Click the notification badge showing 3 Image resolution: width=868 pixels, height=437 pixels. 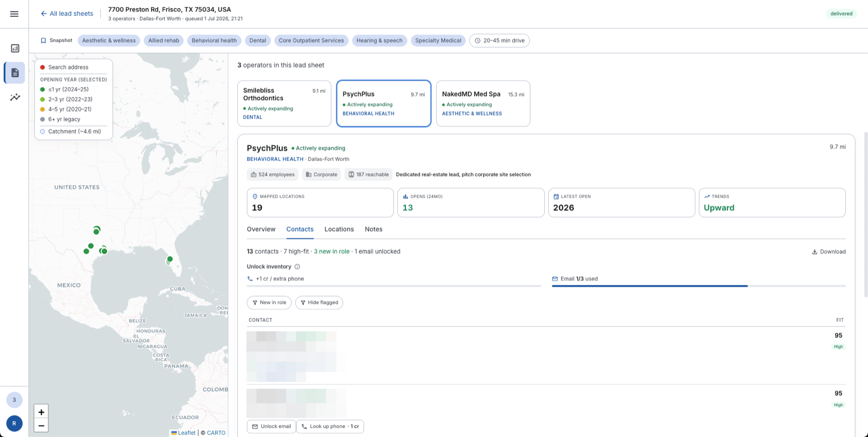14,400
